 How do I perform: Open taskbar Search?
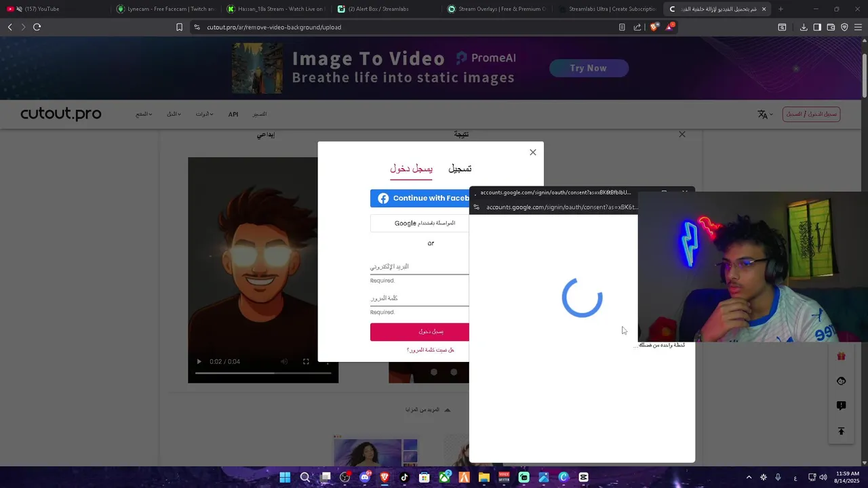point(305,477)
